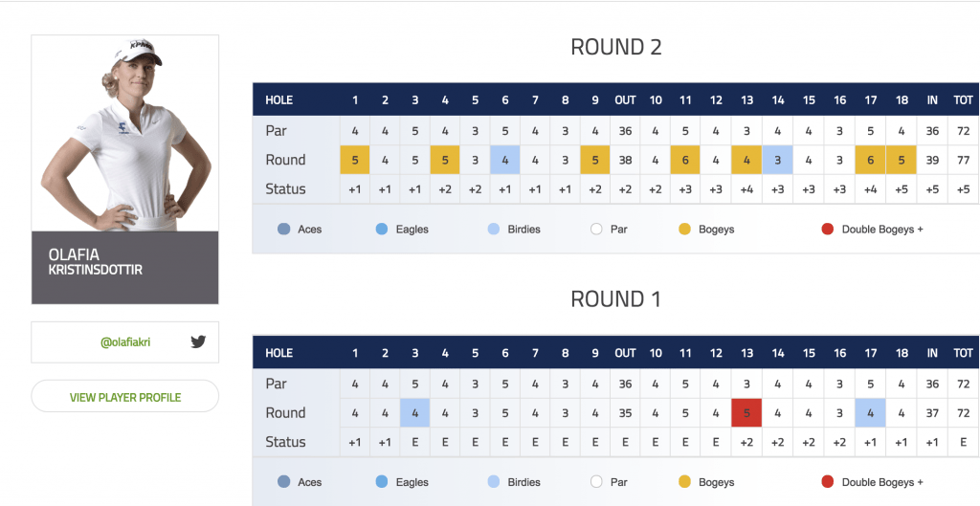This screenshot has height=506, width=980.
Task: Click the Double Bogeys + red dot in Round 2
Action: point(828,230)
